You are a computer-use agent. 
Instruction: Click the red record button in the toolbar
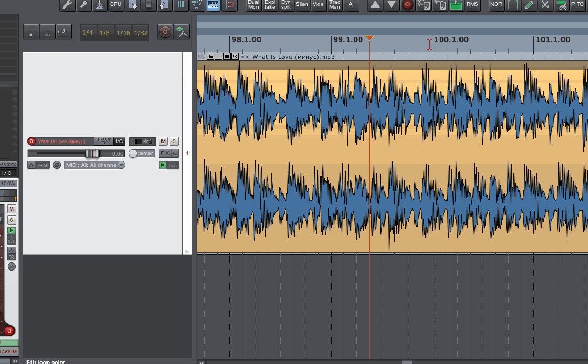pyautogui.click(x=408, y=5)
